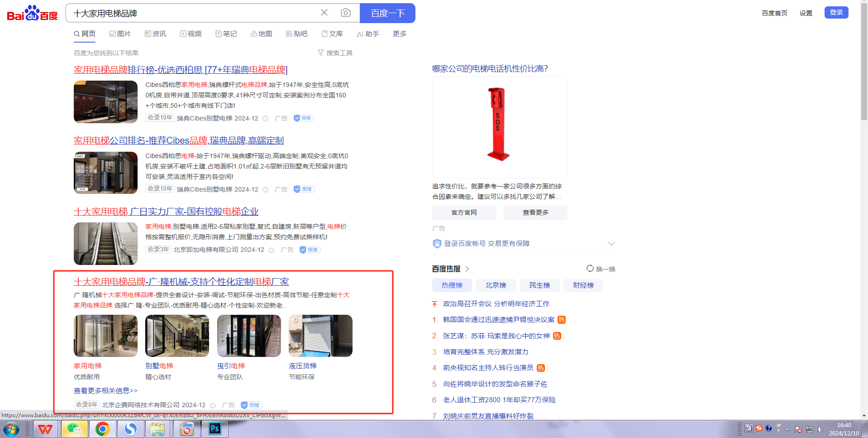The width and height of the screenshot is (868, 438).
Task: Open hot topic 韩国国会通过迅速逮捕尹锡悦决议案
Action: point(499,320)
